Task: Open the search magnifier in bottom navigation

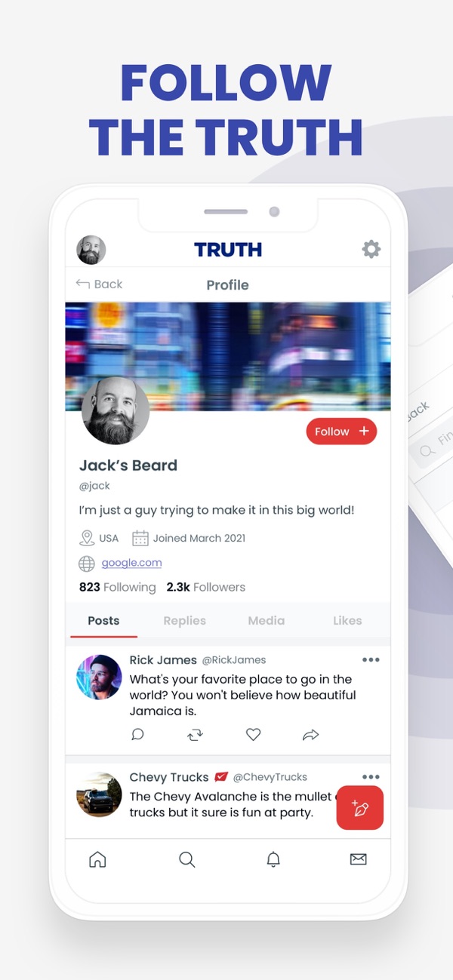Action: tap(186, 859)
